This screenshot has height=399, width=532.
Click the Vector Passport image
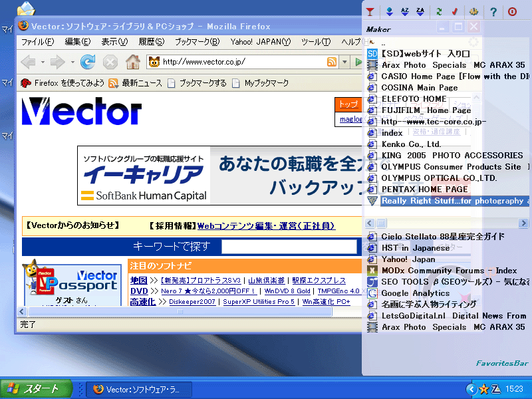[72, 282]
